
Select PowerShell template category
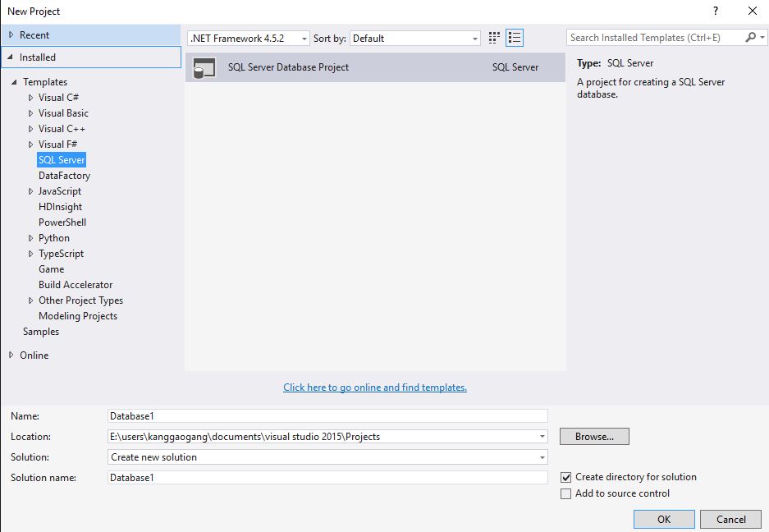pyautogui.click(x=62, y=222)
